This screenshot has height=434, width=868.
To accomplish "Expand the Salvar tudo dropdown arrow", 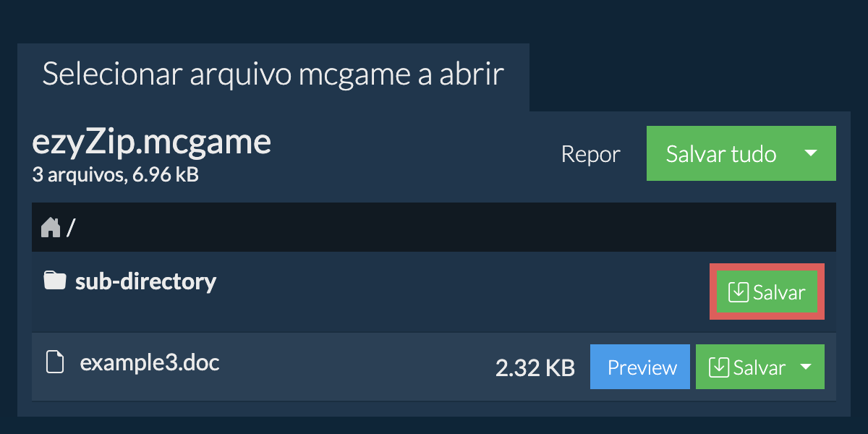I will pyautogui.click(x=811, y=153).
